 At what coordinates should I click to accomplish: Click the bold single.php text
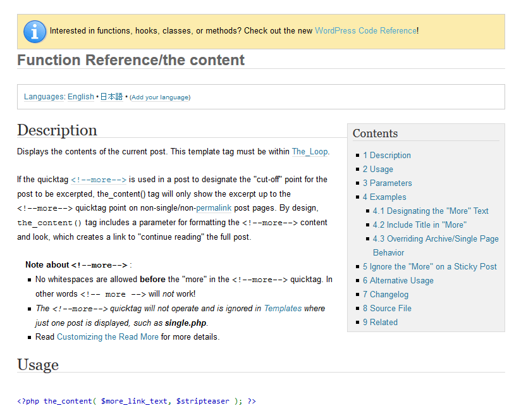[185, 323]
